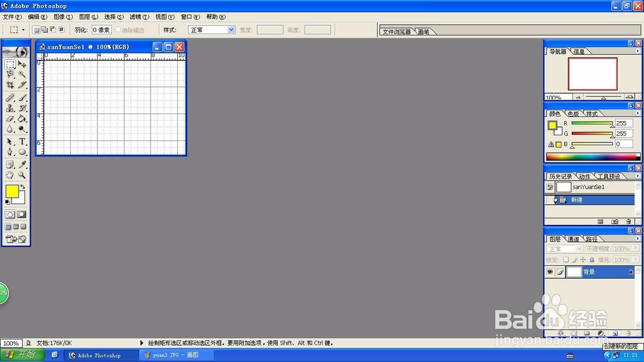Select the Notes tool

[10, 165]
